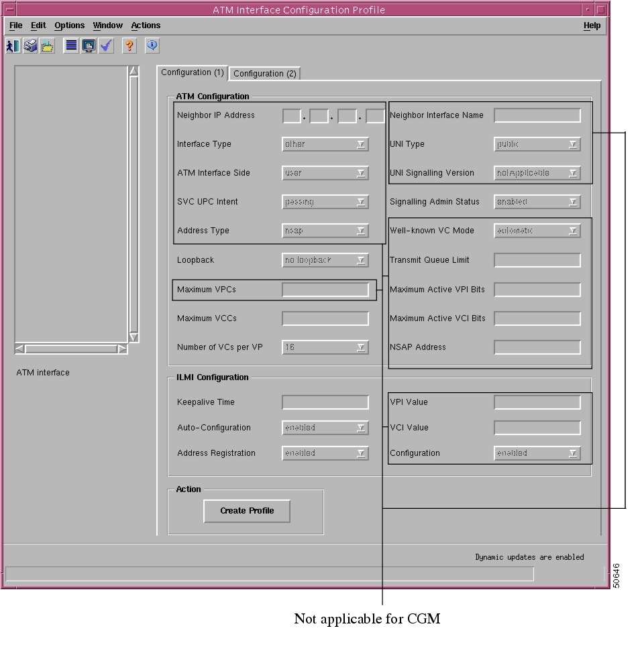Click the Maximum VPCs input field
The width and height of the screenshot is (644, 659).
(x=325, y=290)
